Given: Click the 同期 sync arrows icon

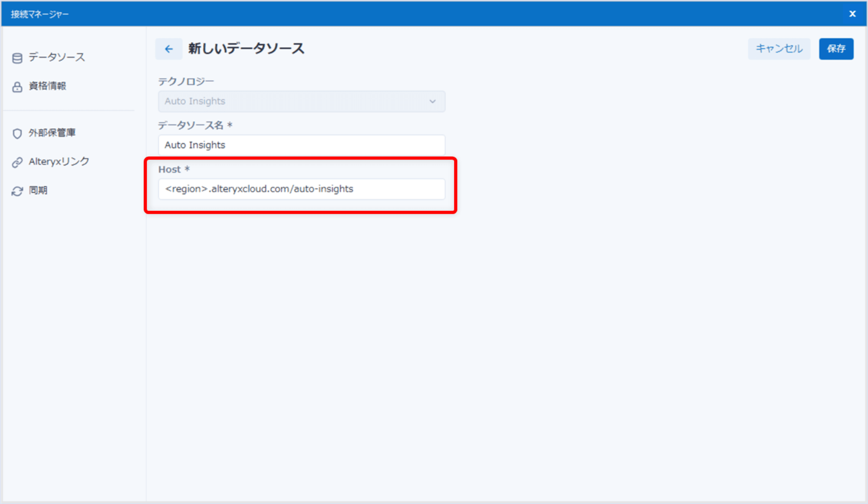Looking at the screenshot, I should pyautogui.click(x=17, y=191).
